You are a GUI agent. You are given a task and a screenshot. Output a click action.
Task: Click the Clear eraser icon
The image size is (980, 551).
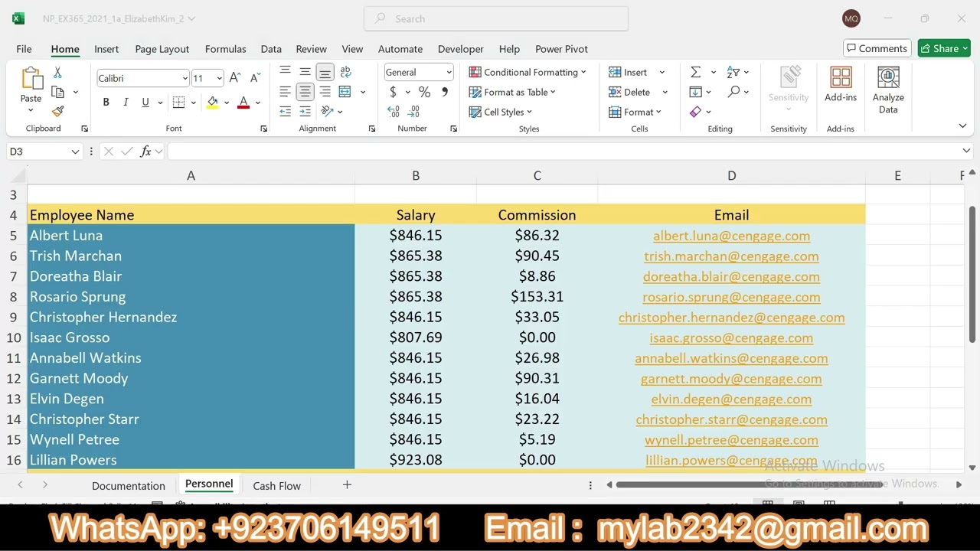pyautogui.click(x=695, y=112)
